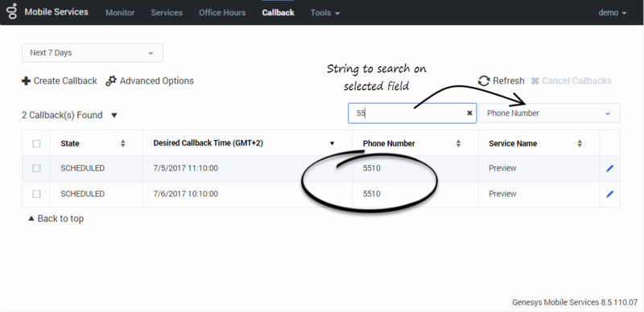Click the Desired Callback Time (GMT+2) header

[208, 143]
